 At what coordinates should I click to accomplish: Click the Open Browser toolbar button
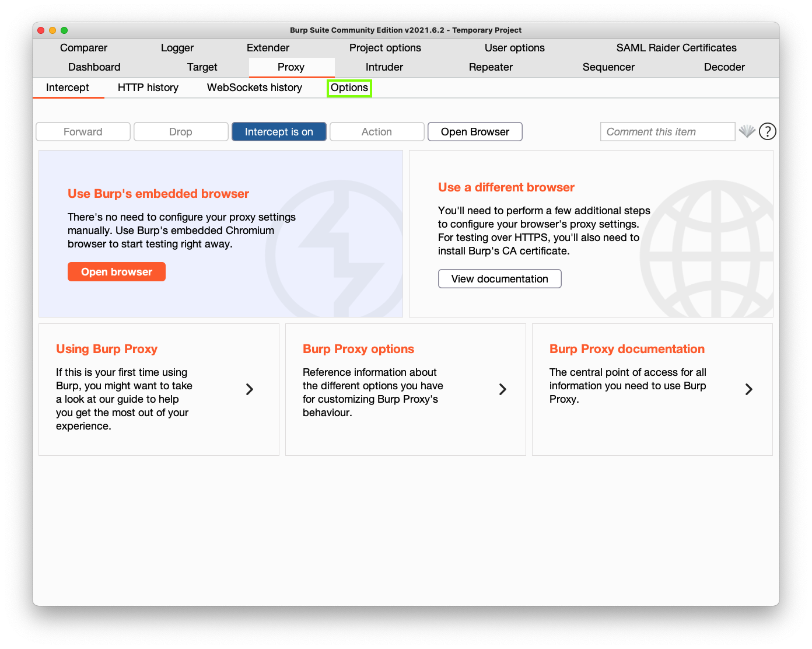[x=475, y=132]
